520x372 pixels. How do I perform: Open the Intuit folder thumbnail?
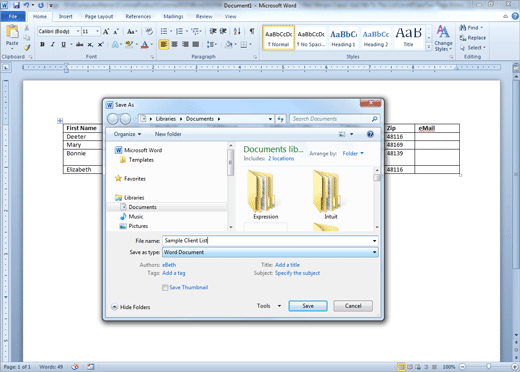coord(331,194)
